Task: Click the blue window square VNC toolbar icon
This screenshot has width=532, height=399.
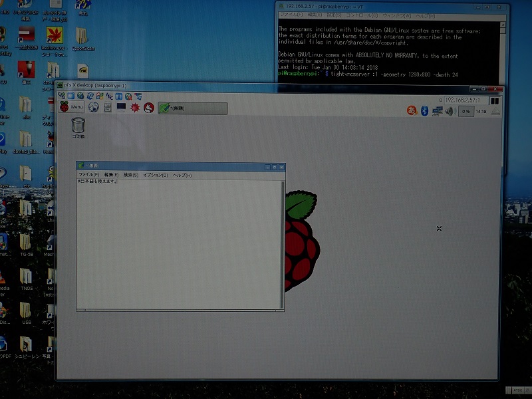Action: (70, 96)
